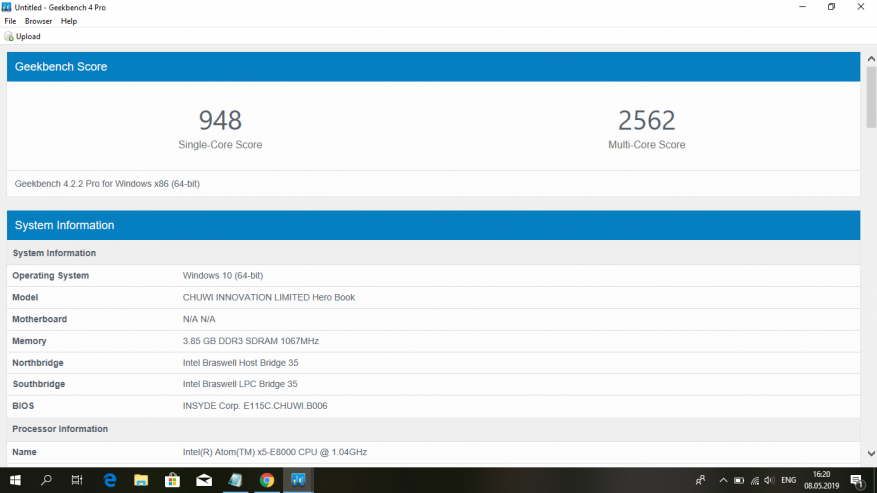Click the processor Name row label
Viewport: 877px width, 493px height.
click(24, 452)
